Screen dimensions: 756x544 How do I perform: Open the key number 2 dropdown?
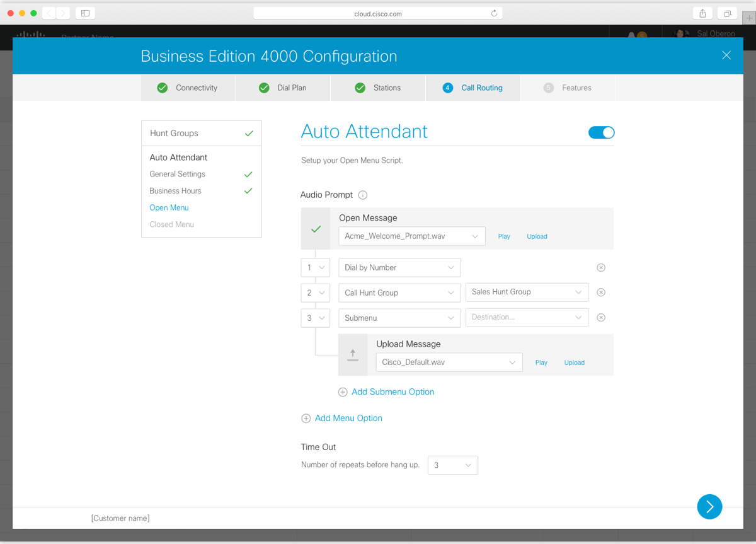(x=316, y=292)
